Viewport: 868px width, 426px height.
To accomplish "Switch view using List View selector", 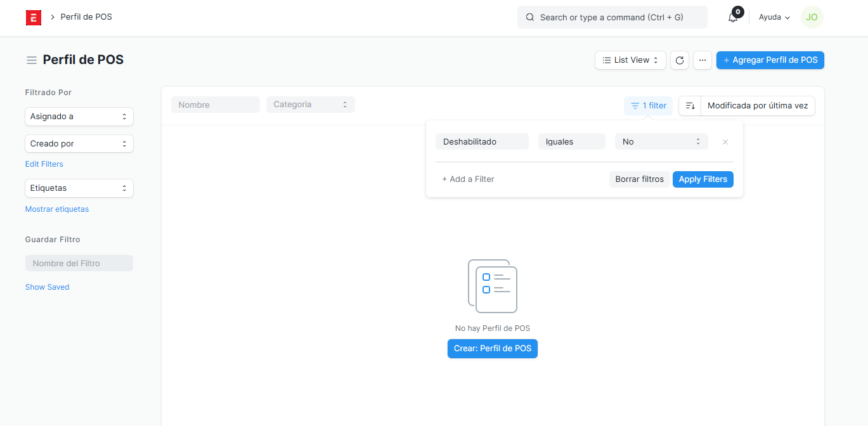I will [x=630, y=60].
